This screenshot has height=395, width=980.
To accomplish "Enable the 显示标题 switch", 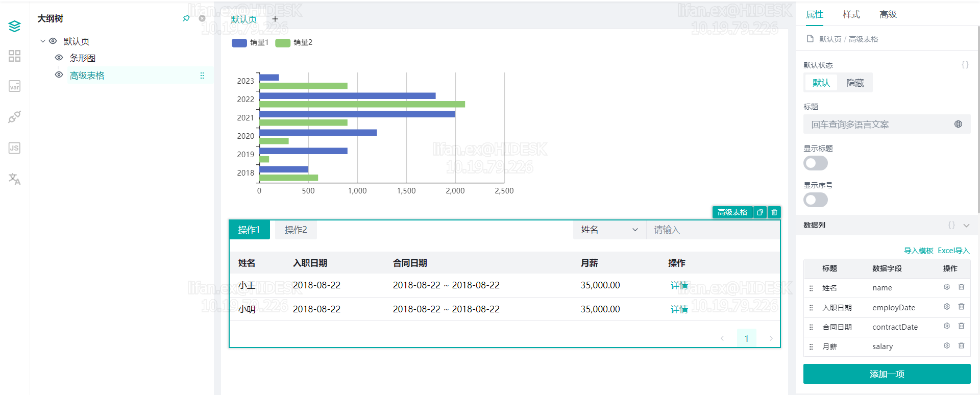I will (815, 163).
